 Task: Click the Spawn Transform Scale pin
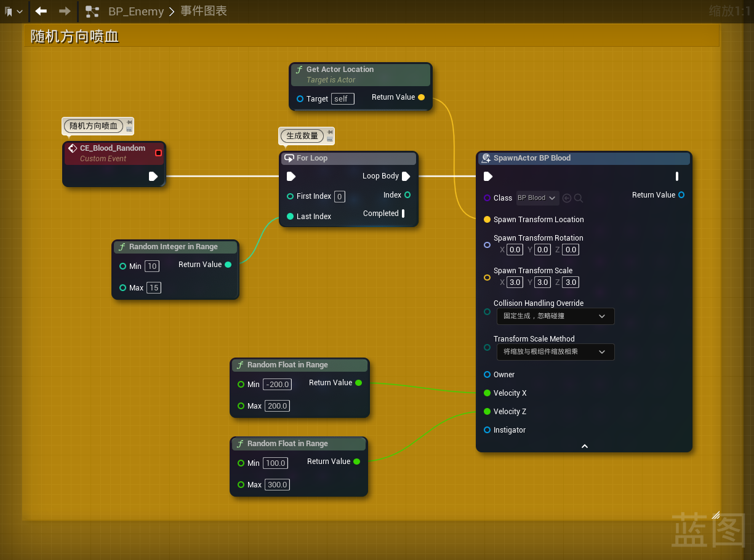coord(487,278)
